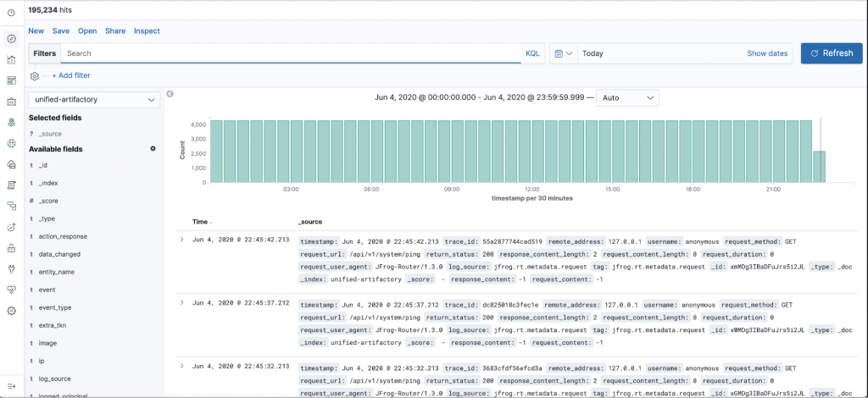Image resolution: width=868 pixels, height=398 pixels.
Task: Open the Discover compass icon in sidebar
Action: 12,39
